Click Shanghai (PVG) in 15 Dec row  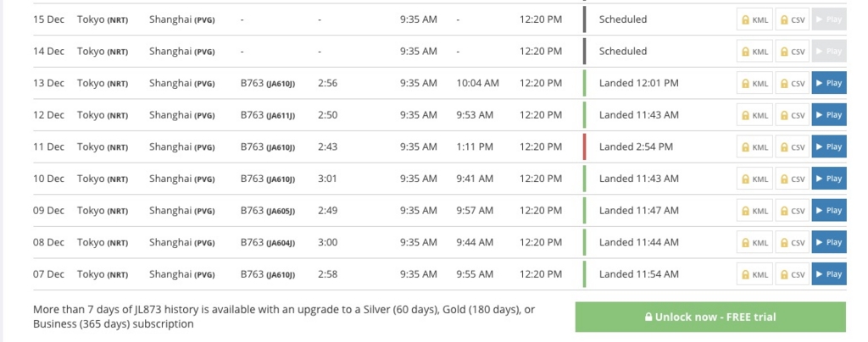[181, 19]
